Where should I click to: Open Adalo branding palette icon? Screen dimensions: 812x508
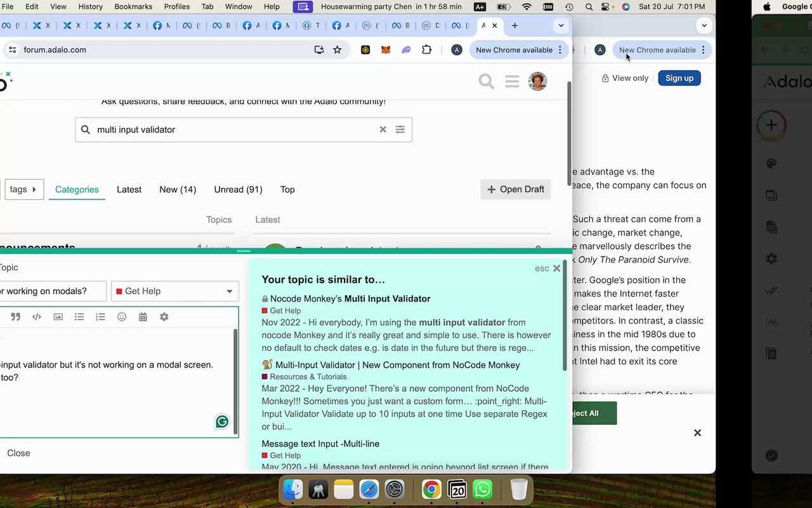[771, 164]
